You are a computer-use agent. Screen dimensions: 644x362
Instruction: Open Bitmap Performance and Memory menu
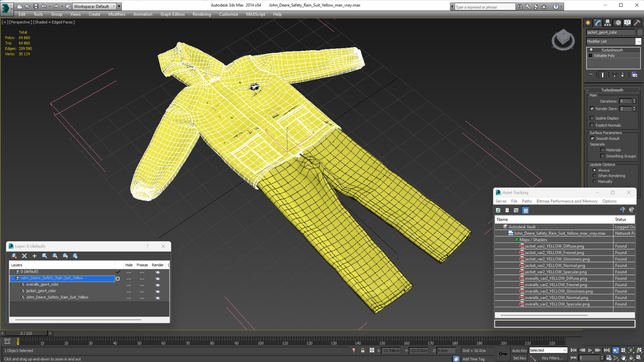point(567,201)
